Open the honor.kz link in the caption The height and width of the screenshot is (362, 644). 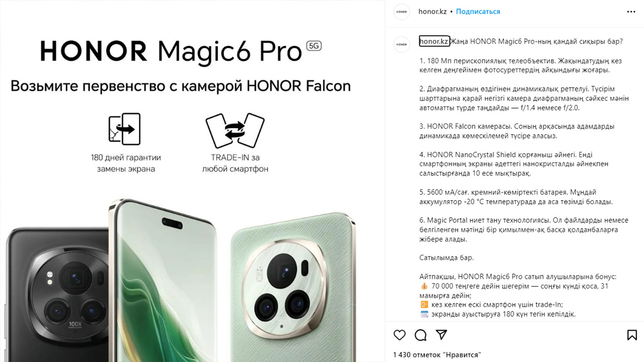click(434, 42)
